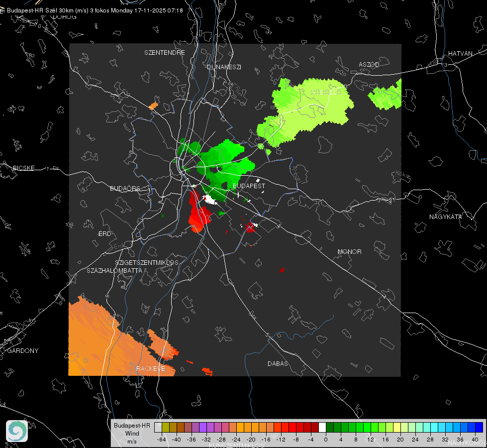This screenshot has width=487, height=448.
Task: Click the deep blue swatch at the legend's right end
Action: pyautogui.click(x=479, y=428)
